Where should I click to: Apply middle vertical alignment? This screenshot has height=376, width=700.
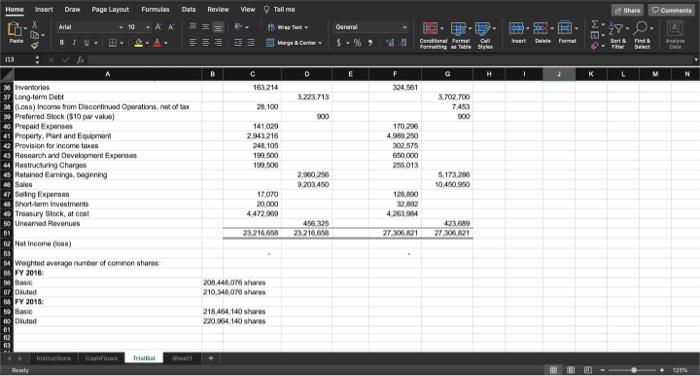(205, 27)
